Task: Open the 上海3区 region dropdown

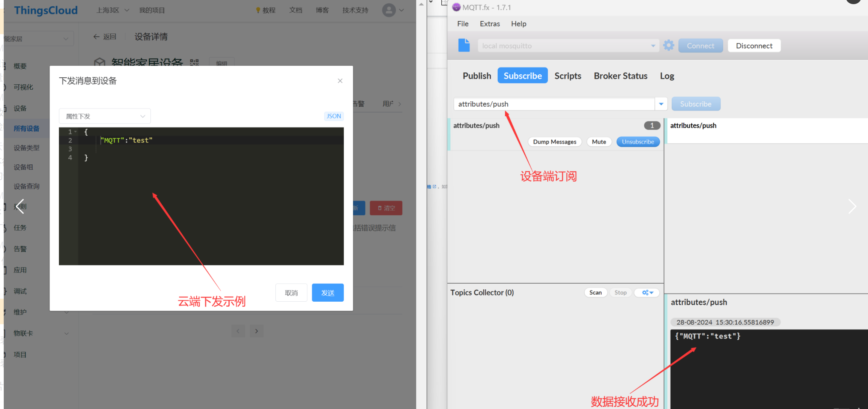Action: click(113, 10)
